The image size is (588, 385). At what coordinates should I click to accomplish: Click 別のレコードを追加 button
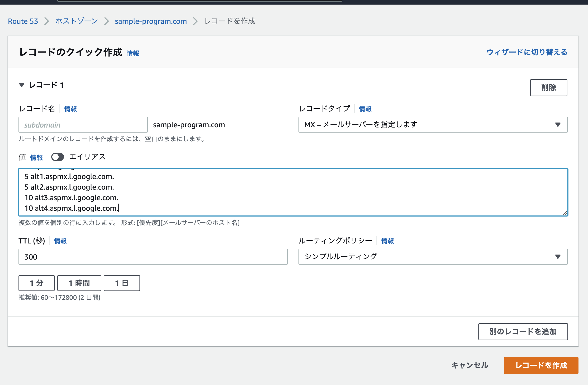point(523,331)
